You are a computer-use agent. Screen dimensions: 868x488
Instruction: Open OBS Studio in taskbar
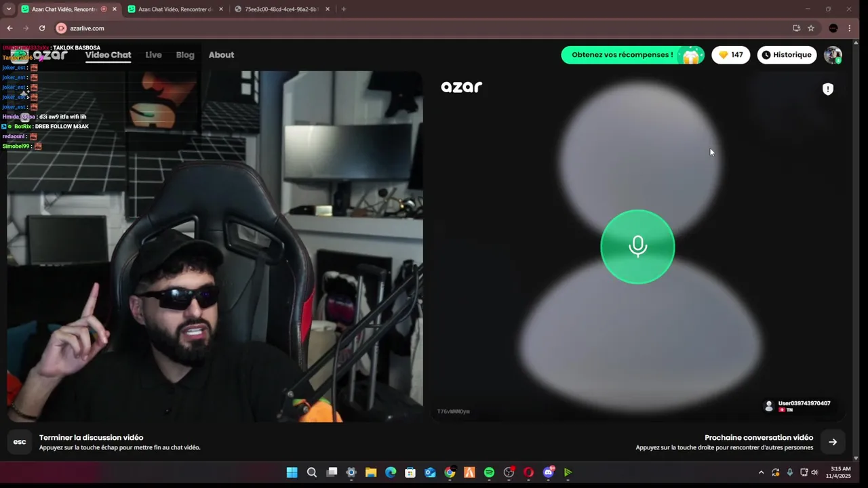coord(509,472)
